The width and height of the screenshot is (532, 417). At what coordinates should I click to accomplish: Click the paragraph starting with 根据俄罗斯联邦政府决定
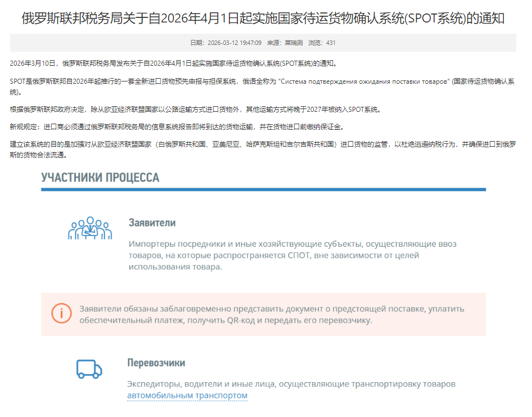[x=195, y=109]
